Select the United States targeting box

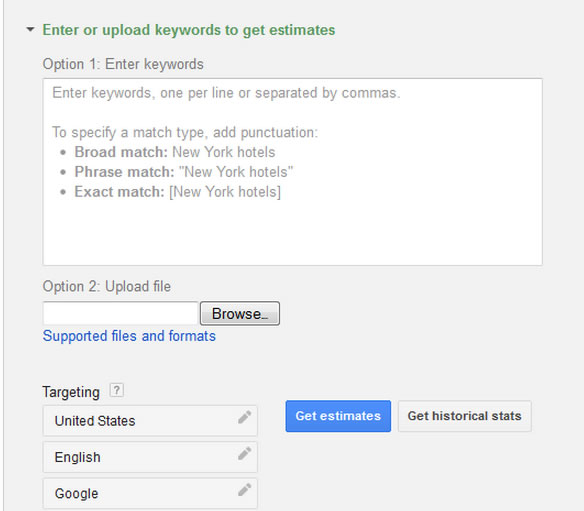(150, 421)
